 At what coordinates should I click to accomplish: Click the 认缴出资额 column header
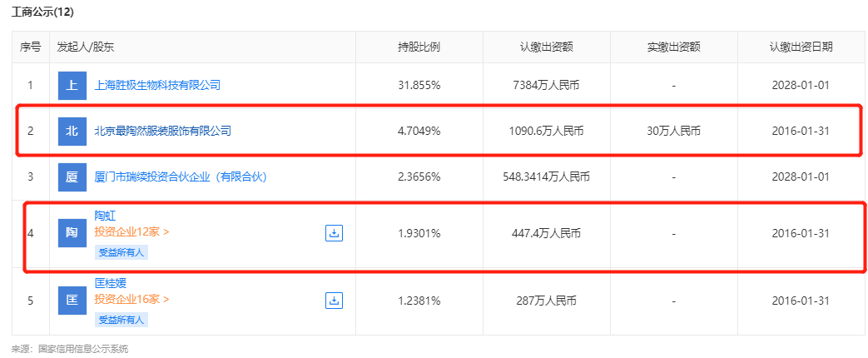pyautogui.click(x=547, y=47)
